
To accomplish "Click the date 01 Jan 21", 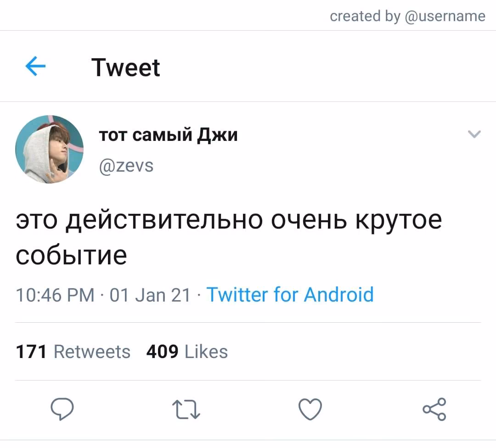I will click(150, 295).
